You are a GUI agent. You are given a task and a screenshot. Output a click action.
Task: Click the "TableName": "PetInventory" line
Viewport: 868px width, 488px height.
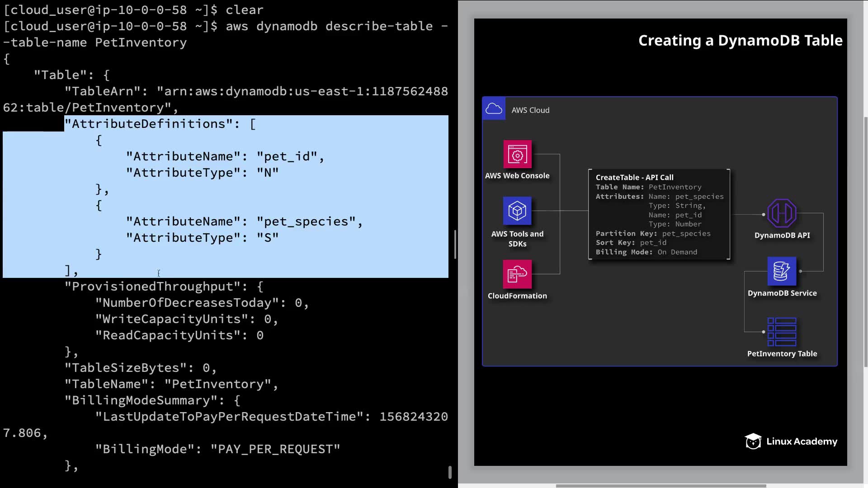coord(171,384)
